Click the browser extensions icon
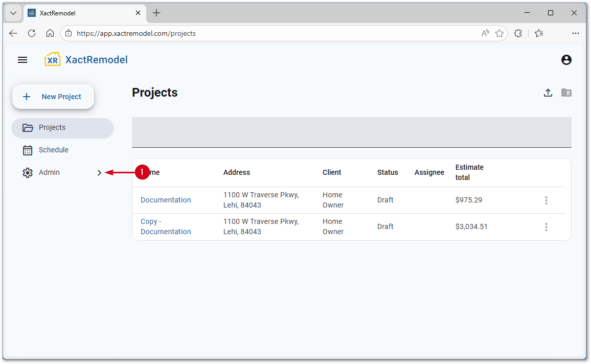The width and height of the screenshot is (591, 364). 518,33
